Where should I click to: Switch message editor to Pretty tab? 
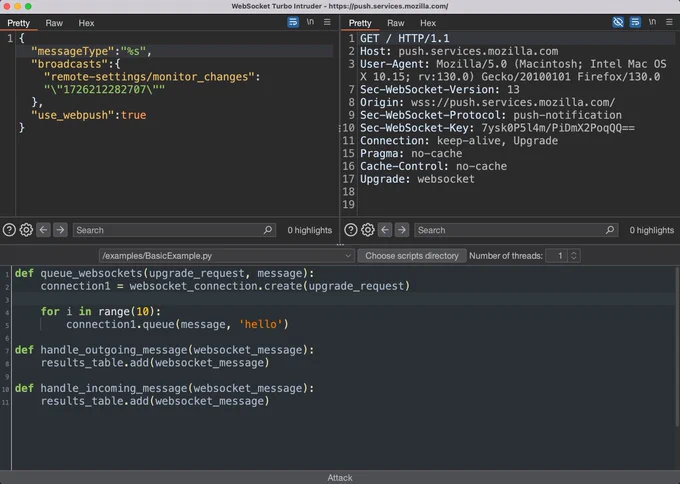[x=19, y=23]
